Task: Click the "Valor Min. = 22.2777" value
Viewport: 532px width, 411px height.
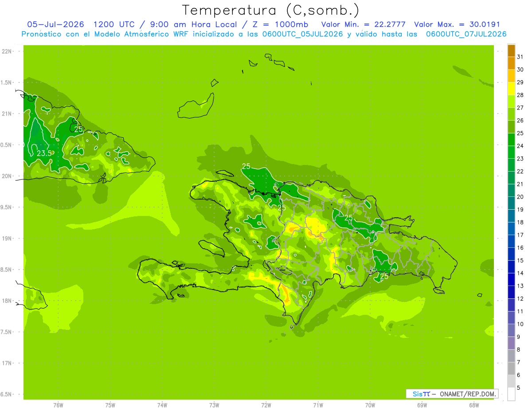Action: coord(363,24)
